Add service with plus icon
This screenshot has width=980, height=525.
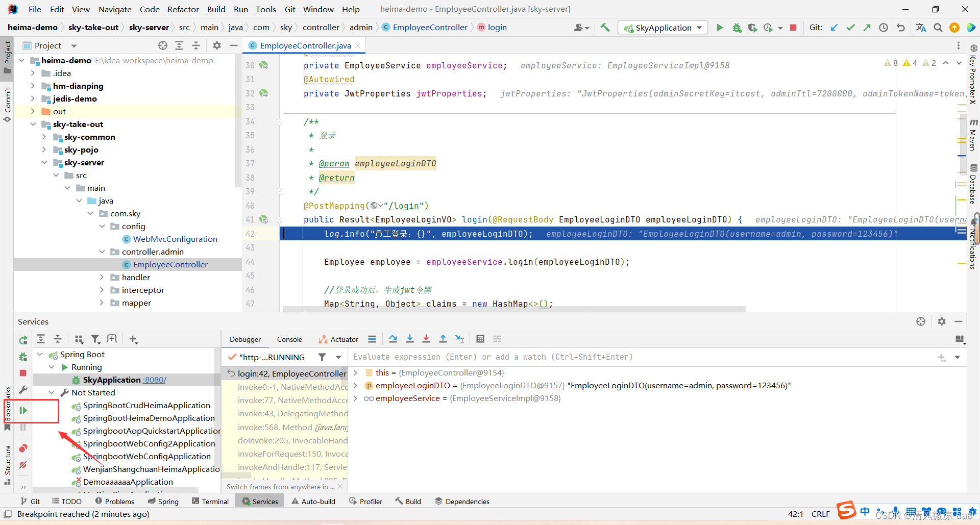click(133, 339)
